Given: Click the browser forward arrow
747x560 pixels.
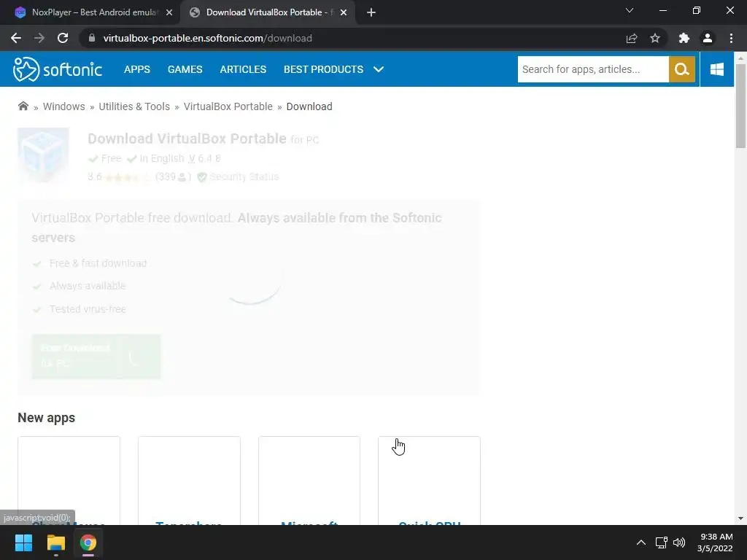Looking at the screenshot, I should pos(39,38).
